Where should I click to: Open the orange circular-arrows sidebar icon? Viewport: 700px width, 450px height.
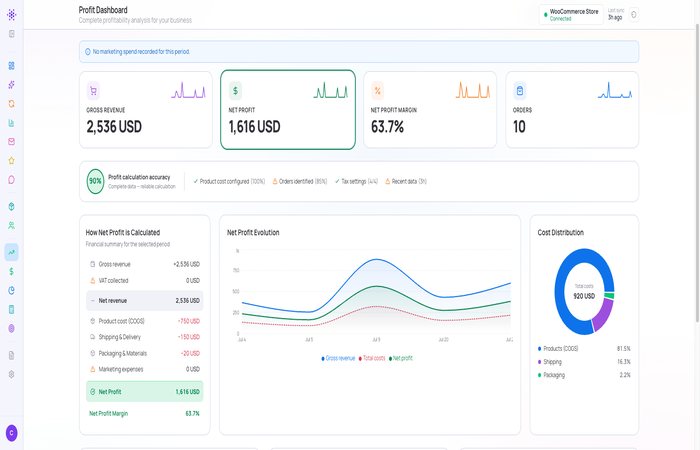[x=12, y=104]
